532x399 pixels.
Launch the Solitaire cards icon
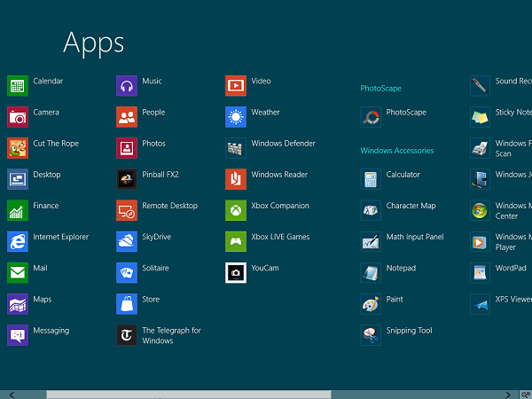pyautogui.click(x=127, y=273)
